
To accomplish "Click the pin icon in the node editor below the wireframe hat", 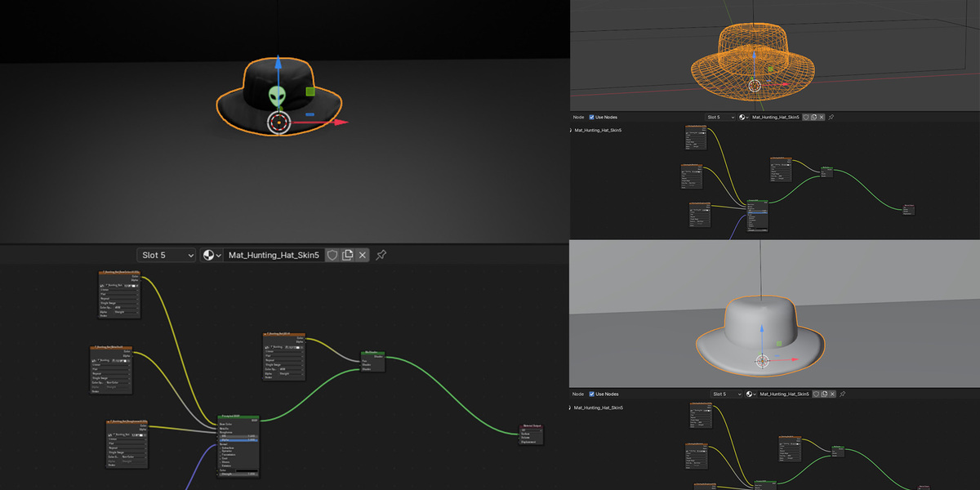I will click(x=831, y=118).
